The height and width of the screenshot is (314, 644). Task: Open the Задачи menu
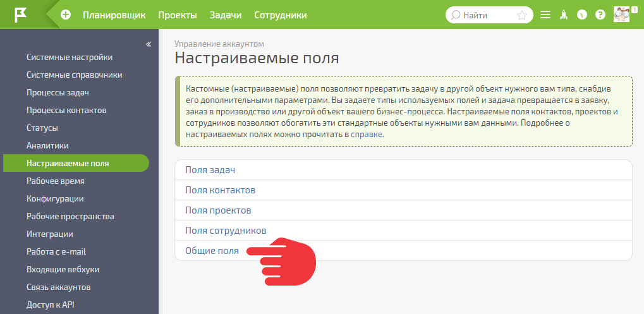226,15
